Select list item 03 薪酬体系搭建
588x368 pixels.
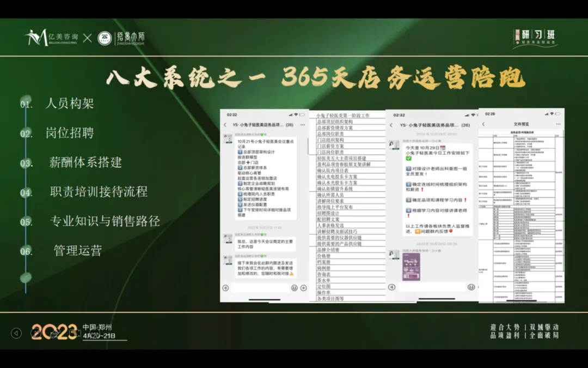point(85,162)
